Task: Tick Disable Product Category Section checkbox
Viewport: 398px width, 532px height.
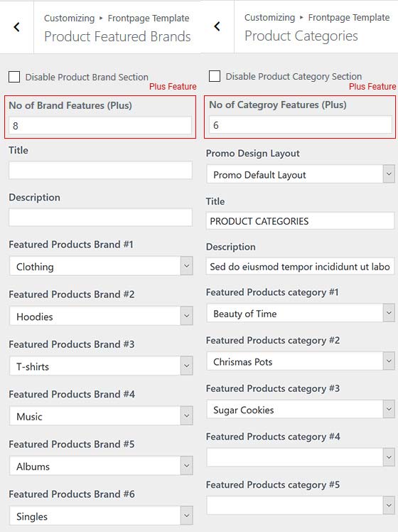Action: (x=215, y=76)
